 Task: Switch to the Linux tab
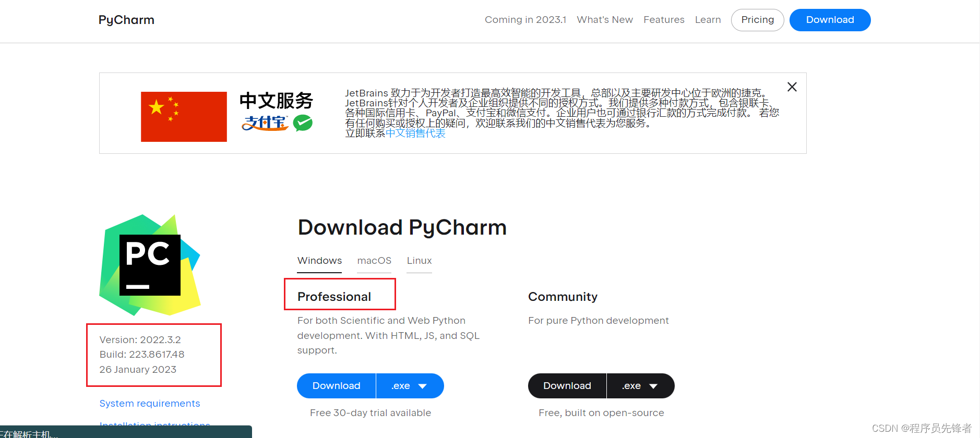click(x=420, y=261)
